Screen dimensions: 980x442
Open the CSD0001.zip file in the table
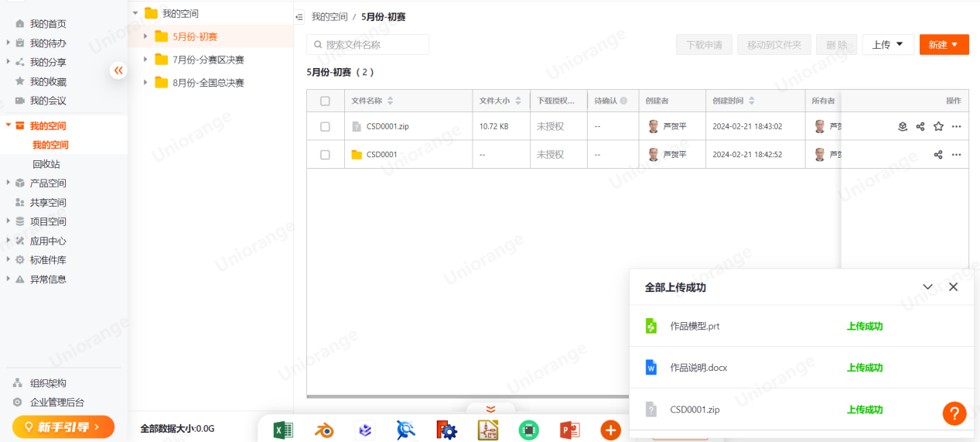388,126
